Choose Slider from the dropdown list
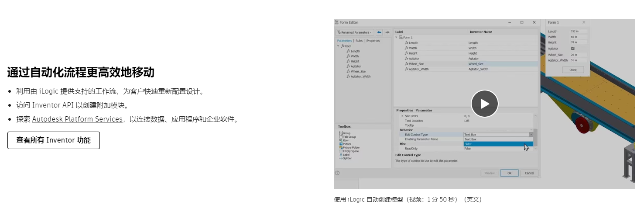The height and width of the screenshot is (209, 644). [x=497, y=144]
